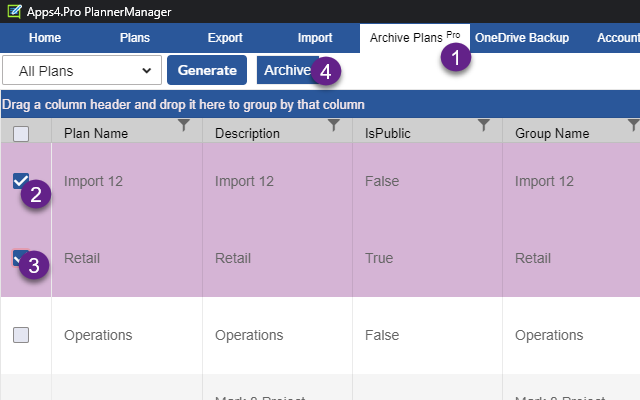Click the Retail plan name cell

click(82, 258)
